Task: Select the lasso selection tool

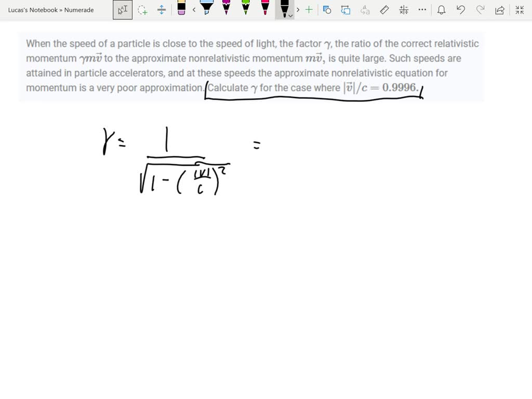Action: coord(143,10)
